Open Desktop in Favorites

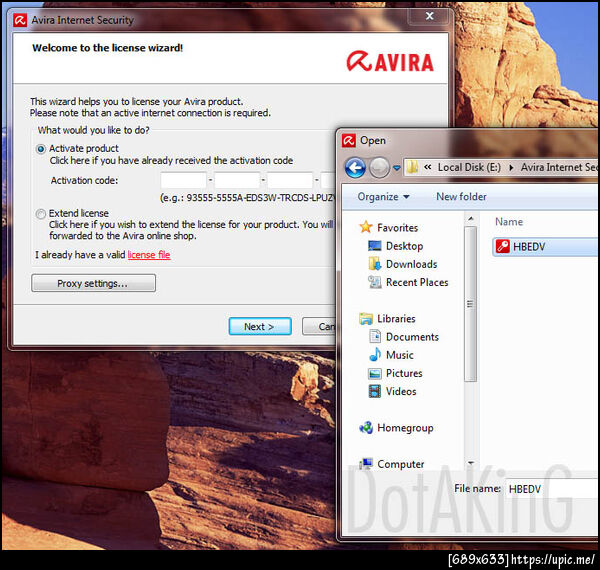pyautogui.click(x=404, y=246)
